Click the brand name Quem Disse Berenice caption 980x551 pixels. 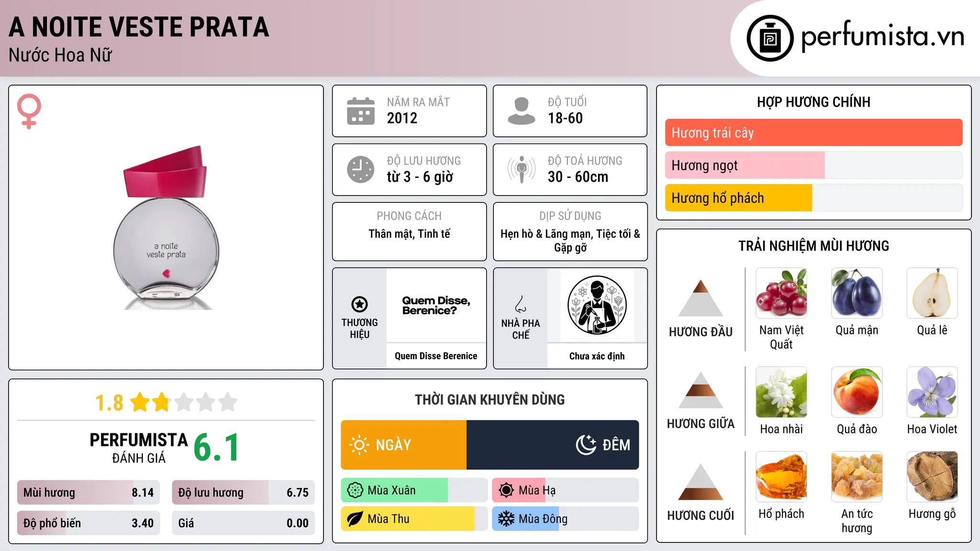pyautogui.click(x=436, y=356)
